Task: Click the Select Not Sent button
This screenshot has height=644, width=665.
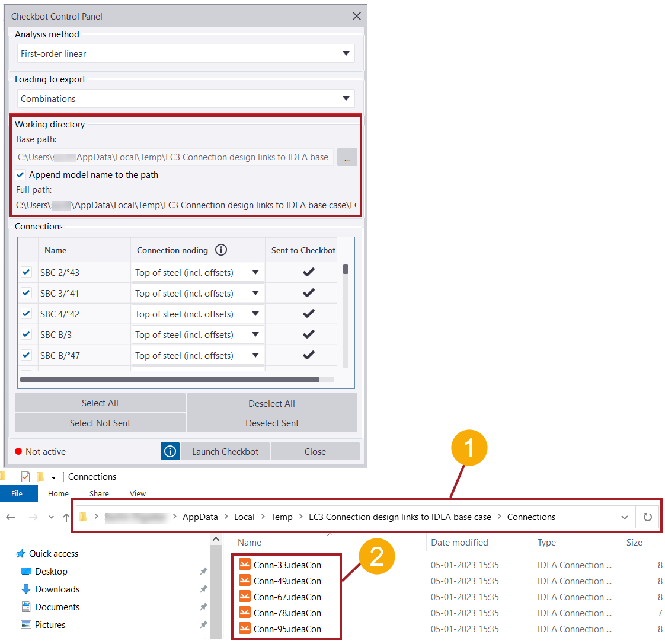Action: click(100, 423)
